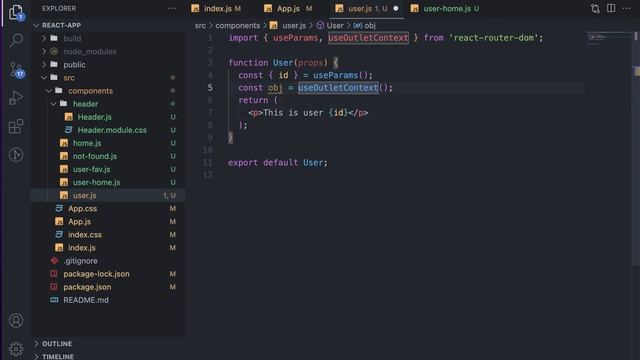Viewport: 640px width, 360px height.
Task: Collapse the REACT-APP root folder
Action: (61, 25)
